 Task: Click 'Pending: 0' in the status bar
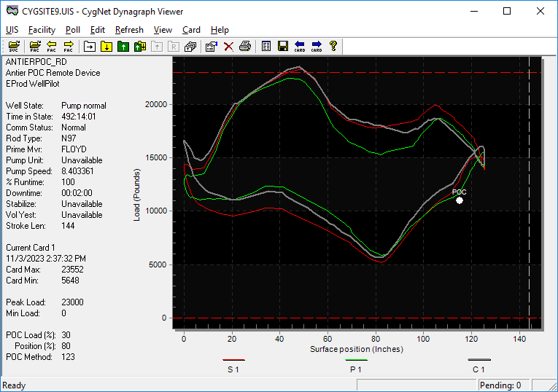click(x=500, y=385)
